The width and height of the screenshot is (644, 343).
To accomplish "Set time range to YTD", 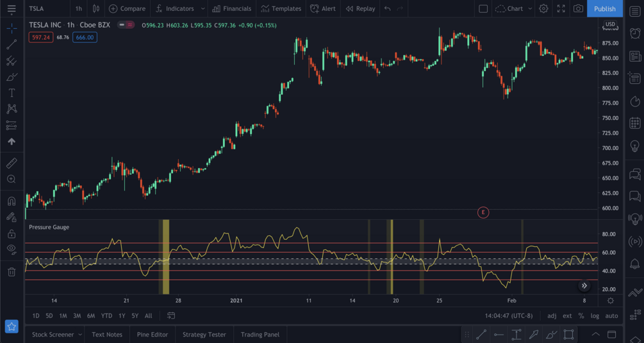I will click(106, 316).
